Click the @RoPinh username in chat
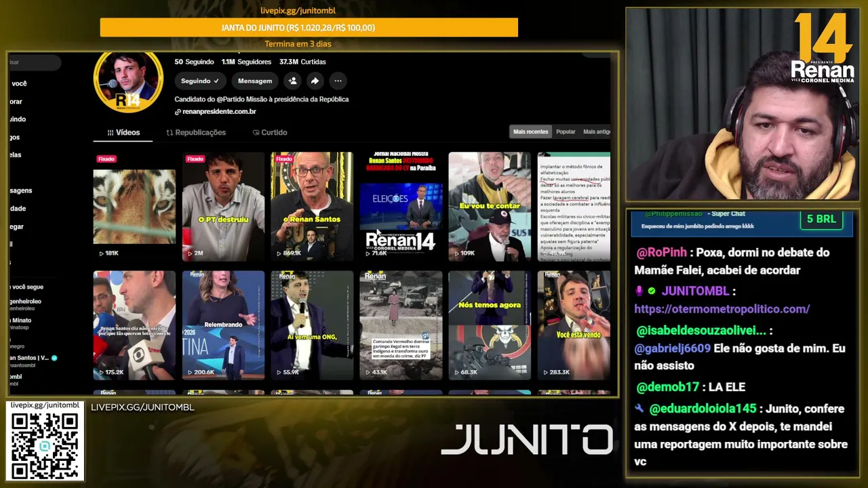This screenshot has height=488, width=868. (661, 252)
